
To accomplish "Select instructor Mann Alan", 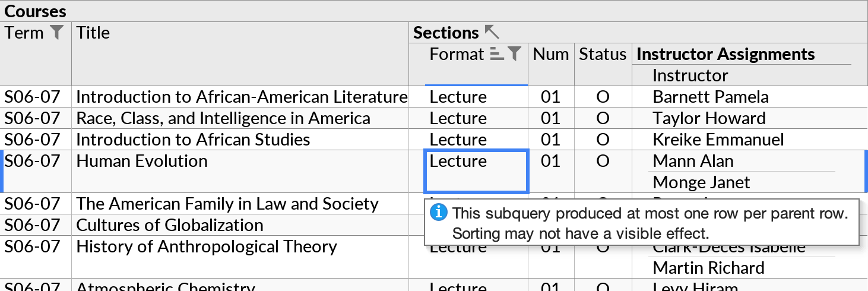I will tap(693, 161).
